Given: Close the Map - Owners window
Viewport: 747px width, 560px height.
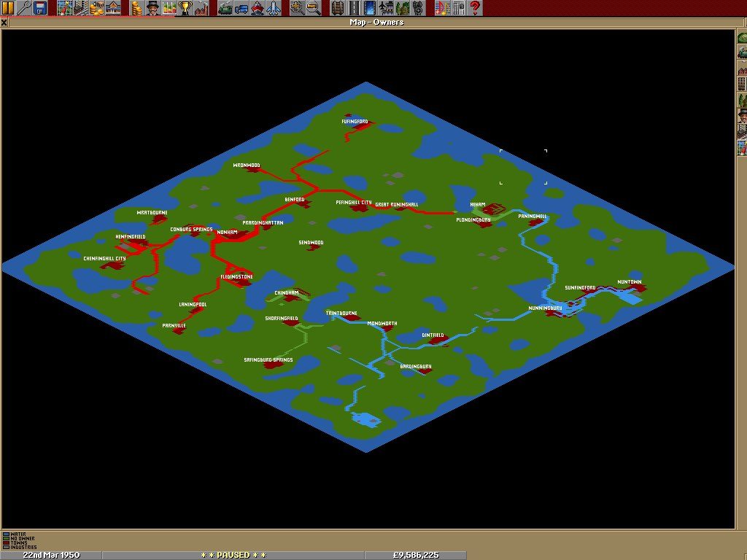Looking at the screenshot, I should (4, 23).
